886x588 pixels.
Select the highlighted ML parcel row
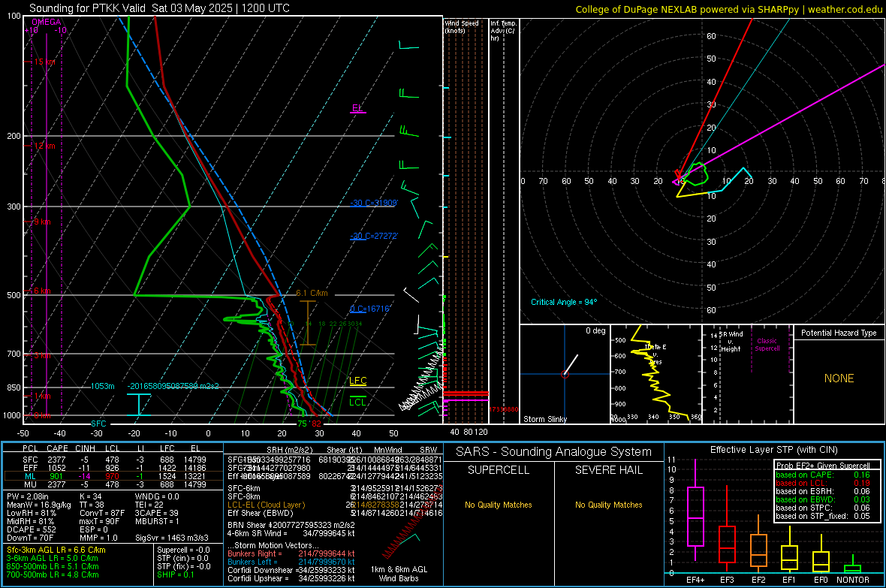[x=113, y=476]
